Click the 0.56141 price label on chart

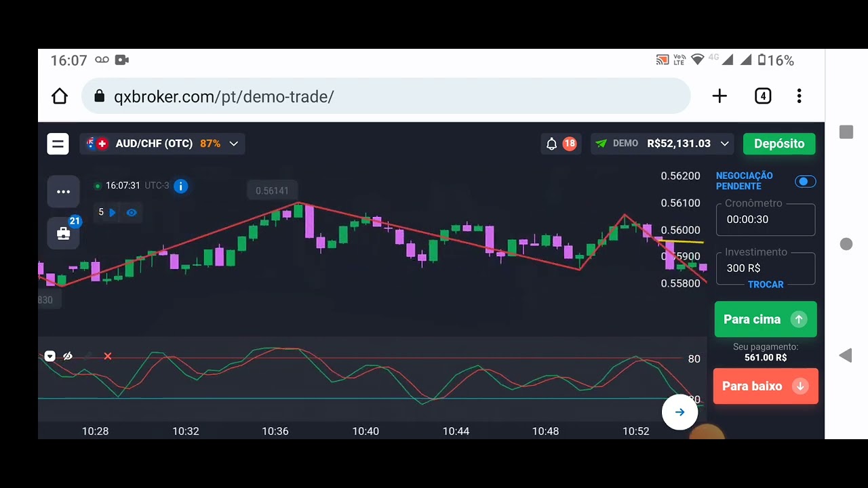[272, 191]
